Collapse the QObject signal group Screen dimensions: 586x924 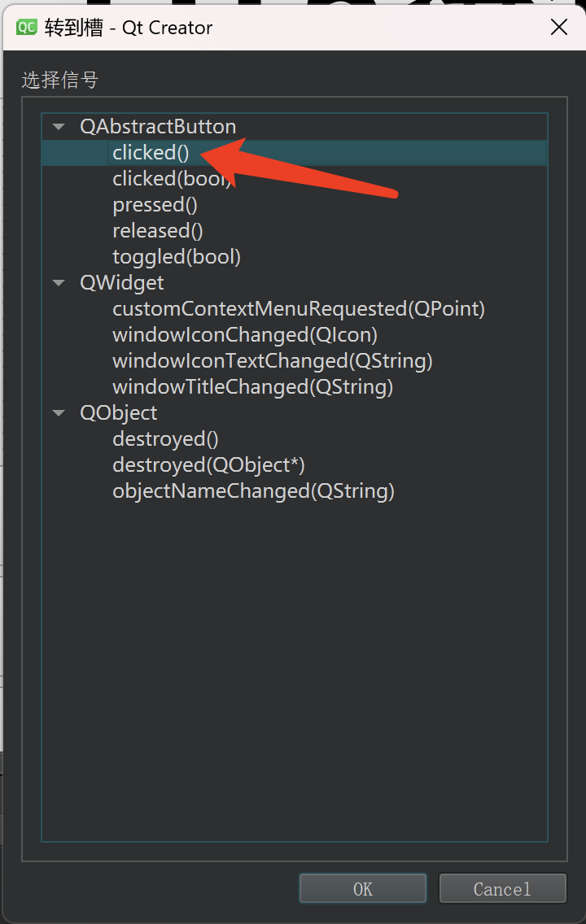coord(58,412)
